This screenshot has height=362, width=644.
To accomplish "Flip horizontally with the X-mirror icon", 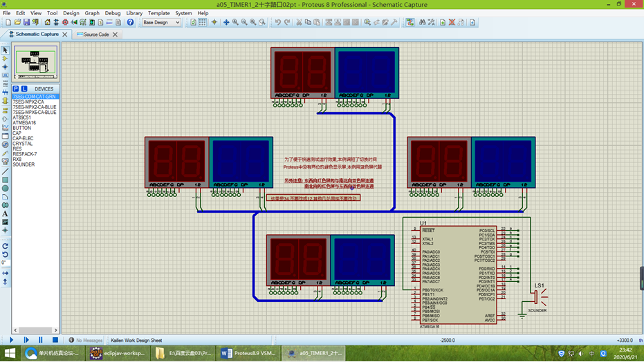I will pos(5,273).
